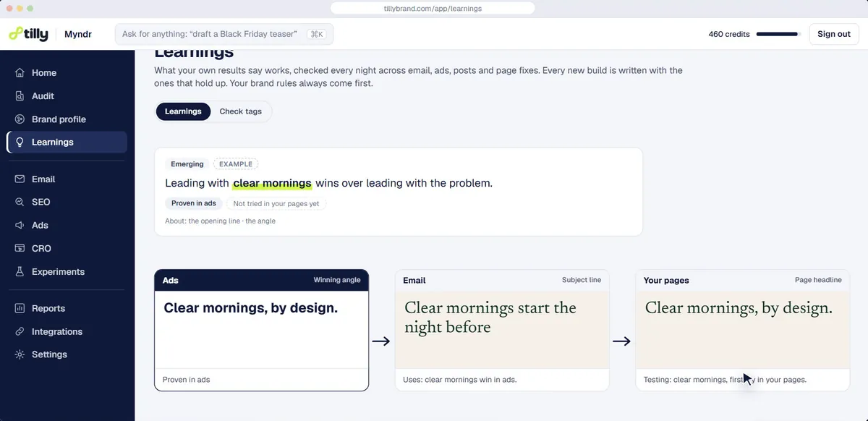Image resolution: width=868 pixels, height=421 pixels.
Task: Open Reports in sidebar
Action: click(48, 309)
